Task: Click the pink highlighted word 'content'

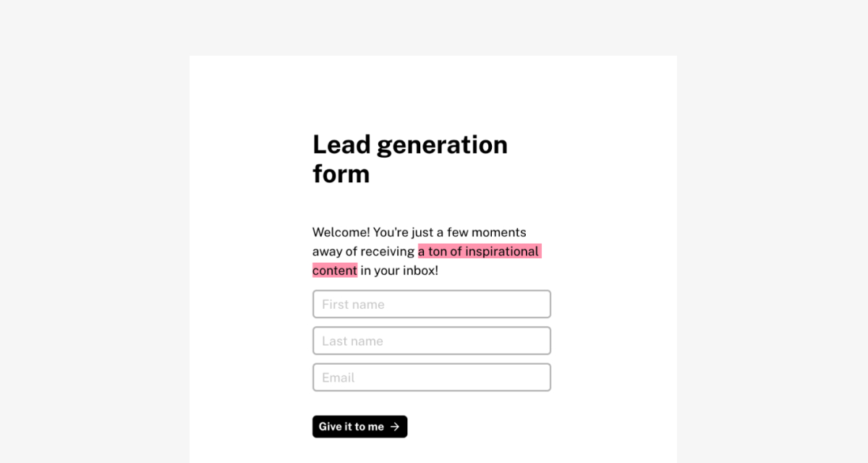Action: (335, 271)
